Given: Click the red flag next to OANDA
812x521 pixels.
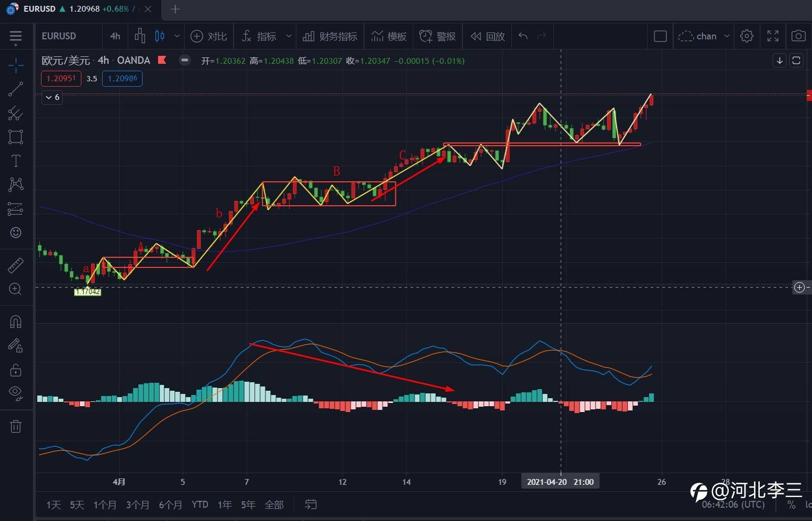Looking at the screenshot, I should pos(162,60).
